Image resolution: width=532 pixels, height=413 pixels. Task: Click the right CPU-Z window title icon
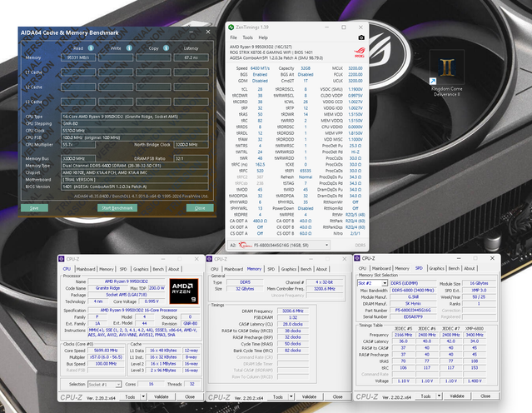tap(357, 258)
